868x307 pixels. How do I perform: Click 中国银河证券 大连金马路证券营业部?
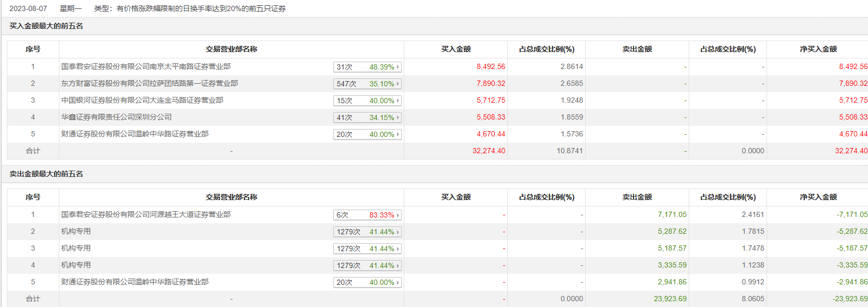[x=142, y=100]
